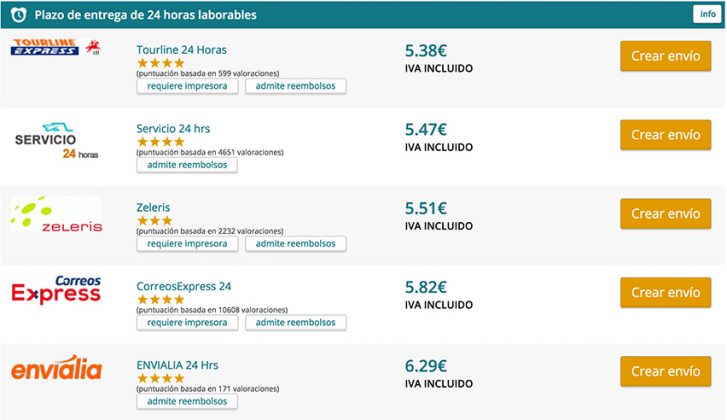This screenshot has height=420, width=727.
Task: Click the Correos Express logo
Action: [x=56, y=290]
